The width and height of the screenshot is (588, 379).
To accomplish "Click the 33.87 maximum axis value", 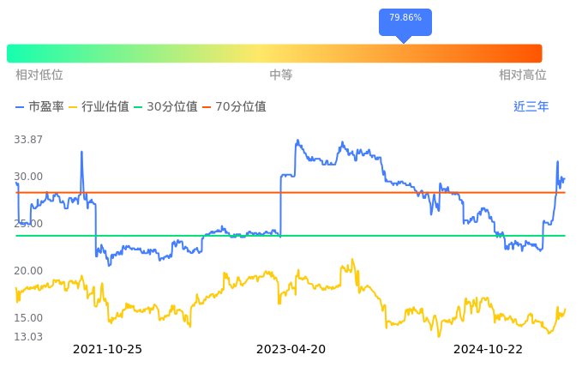I will 28,140.
